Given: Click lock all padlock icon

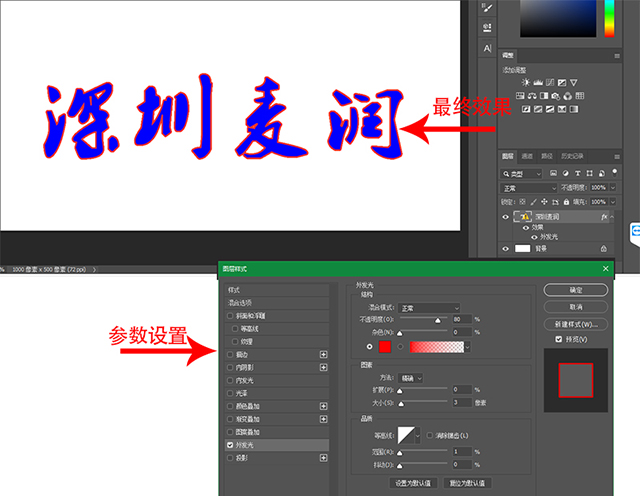Looking at the screenshot, I should pos(566,202).
